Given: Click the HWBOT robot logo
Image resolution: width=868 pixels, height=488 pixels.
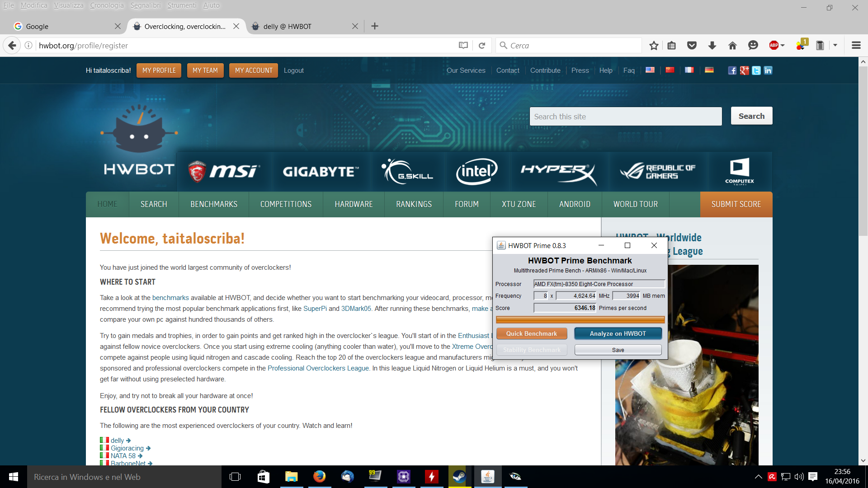Looking at the screenshot, I should tap(139, 141).
